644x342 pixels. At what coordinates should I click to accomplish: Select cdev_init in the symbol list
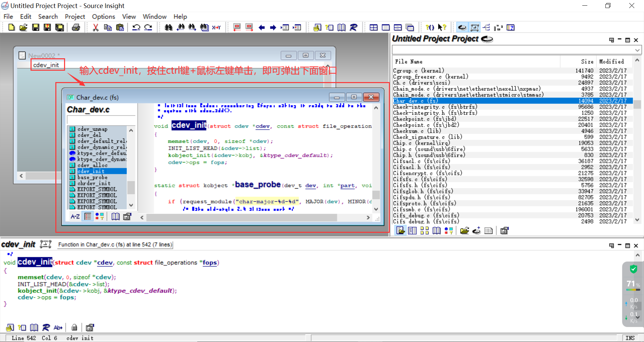tap(91, 171)
